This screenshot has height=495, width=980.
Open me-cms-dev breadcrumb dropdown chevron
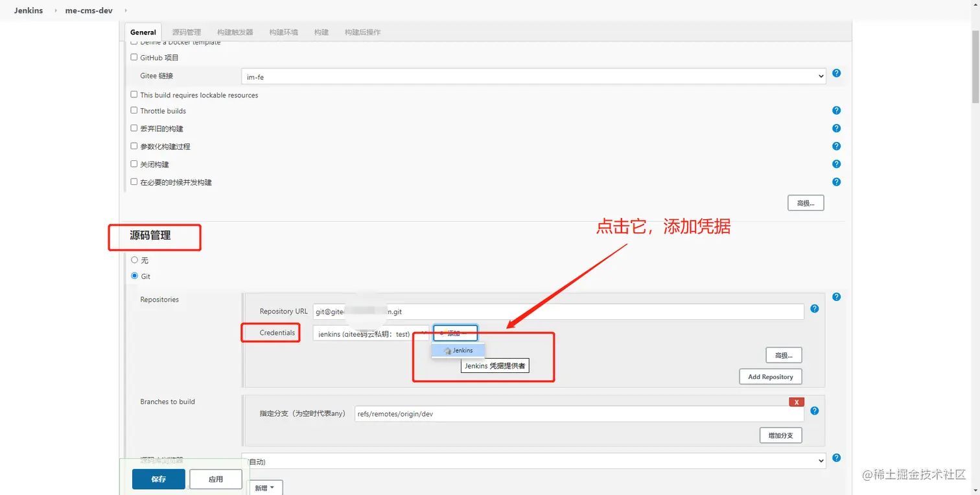pos(125,10)
